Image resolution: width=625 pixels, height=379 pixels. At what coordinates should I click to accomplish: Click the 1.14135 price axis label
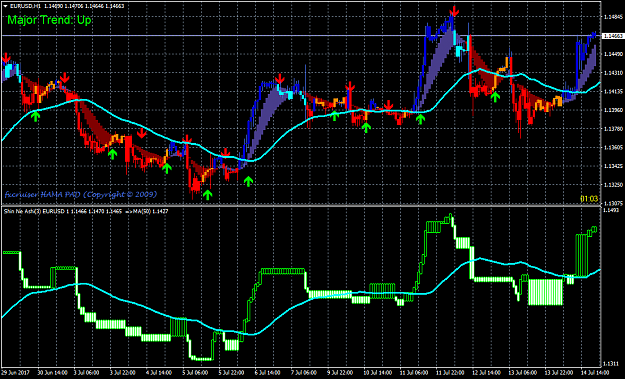coord(613,92)
